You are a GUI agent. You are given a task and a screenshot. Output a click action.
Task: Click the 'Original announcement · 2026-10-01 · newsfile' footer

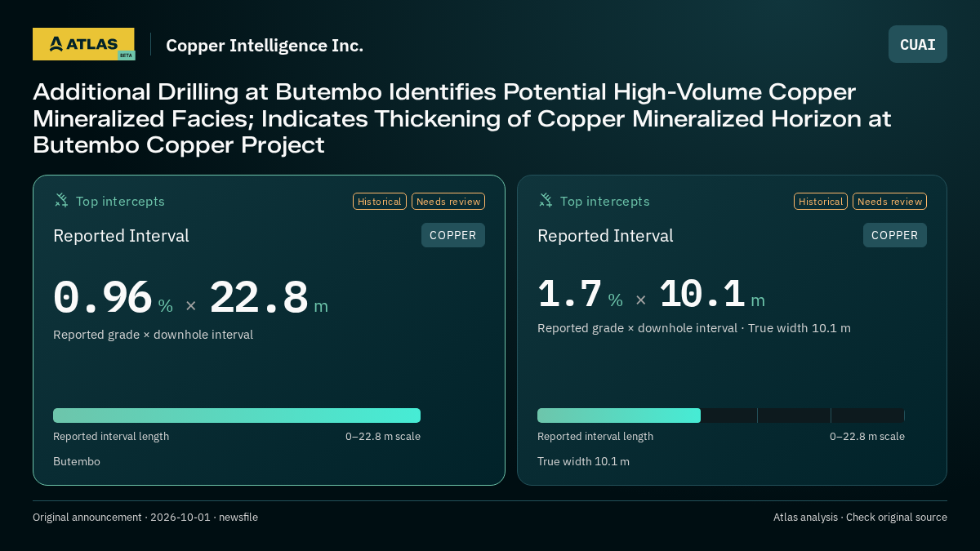(145, 517)
